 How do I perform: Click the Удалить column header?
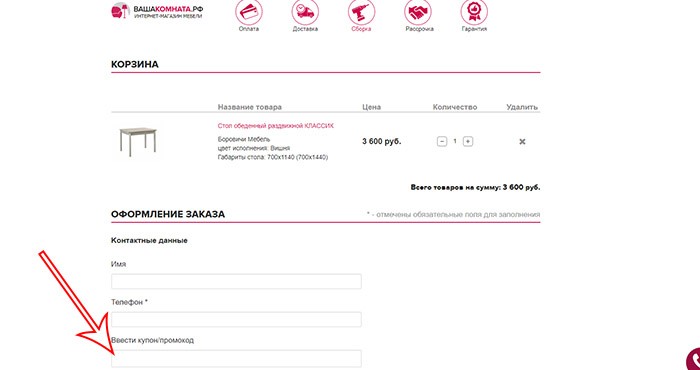pos(522,107)
